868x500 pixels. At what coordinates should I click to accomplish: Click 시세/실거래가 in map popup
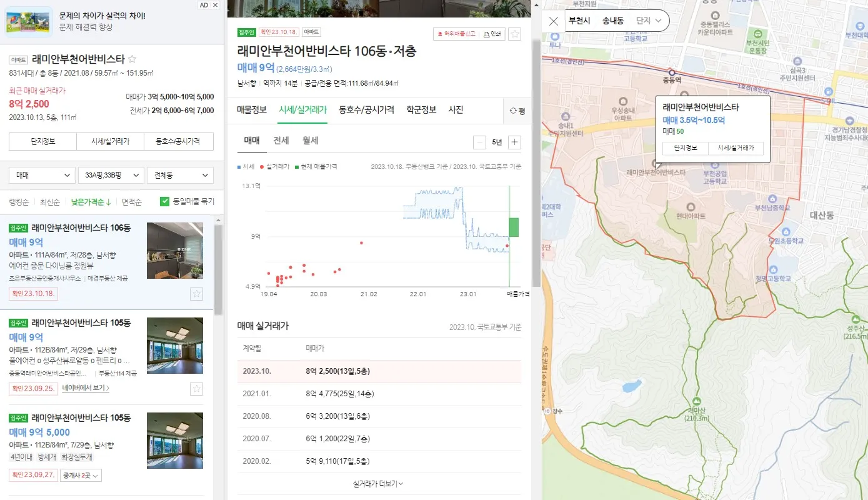(736, 149)
